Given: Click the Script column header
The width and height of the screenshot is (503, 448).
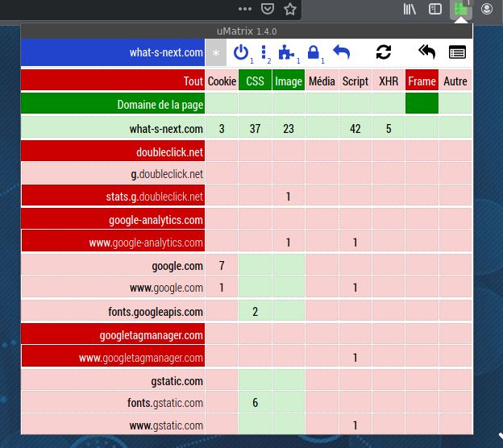Looking at the screenshot, I should [355, 81].
